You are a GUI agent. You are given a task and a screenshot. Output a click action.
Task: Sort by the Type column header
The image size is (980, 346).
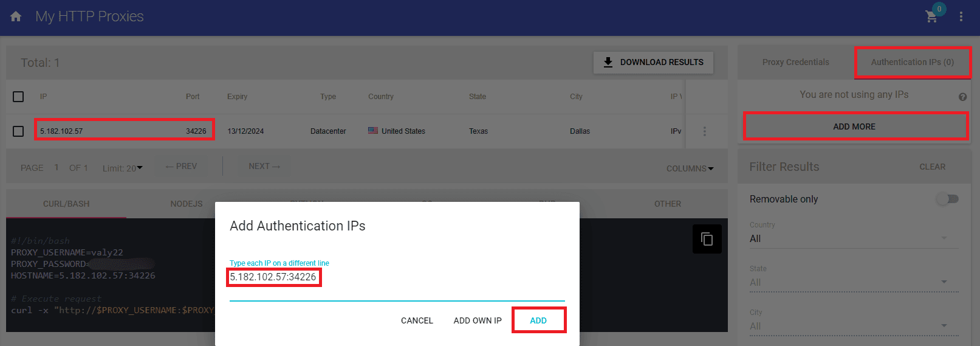click(x=328, y=97)
